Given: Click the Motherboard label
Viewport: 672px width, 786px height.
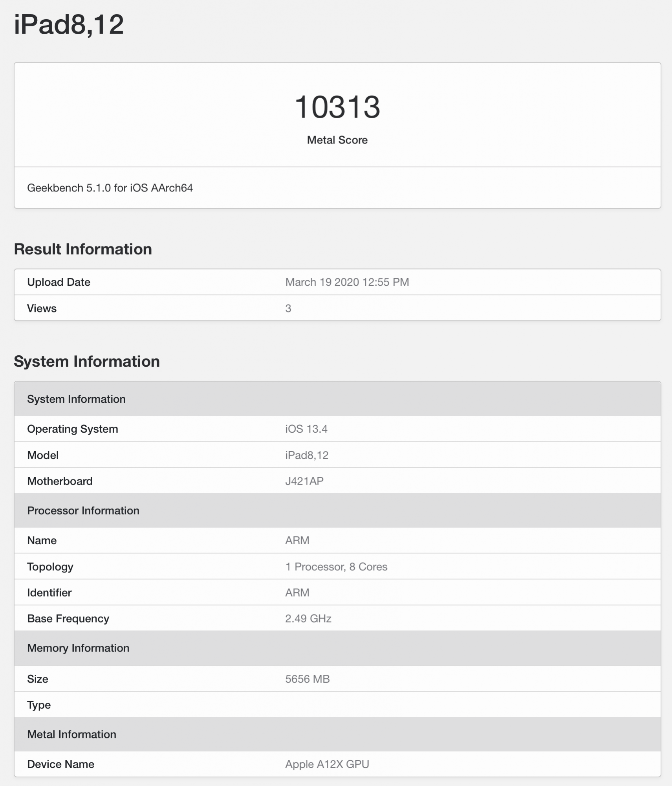Looking at the screenshot, I should 60,481.
